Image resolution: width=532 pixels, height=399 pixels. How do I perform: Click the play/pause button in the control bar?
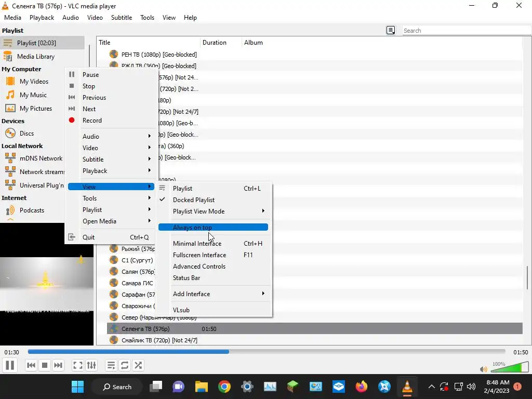(10, 365)
